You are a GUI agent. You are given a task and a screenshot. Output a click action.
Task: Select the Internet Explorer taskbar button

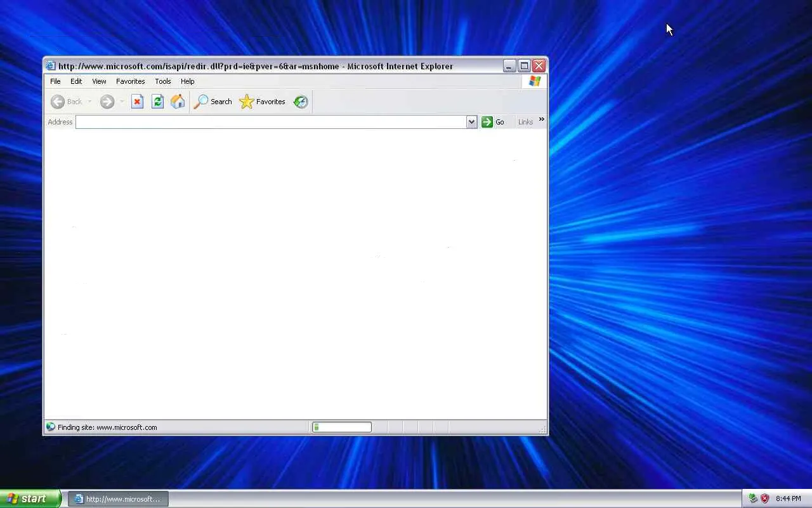coord(118,499)
